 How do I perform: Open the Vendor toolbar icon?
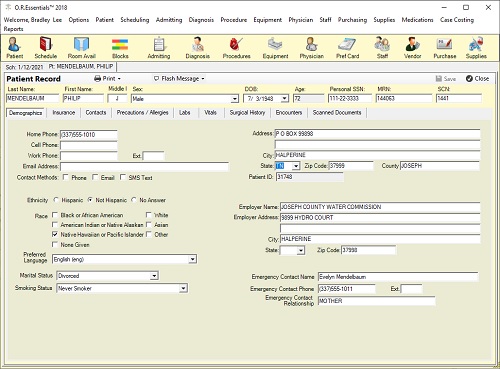pyautogui.click(x=413, y=47)
